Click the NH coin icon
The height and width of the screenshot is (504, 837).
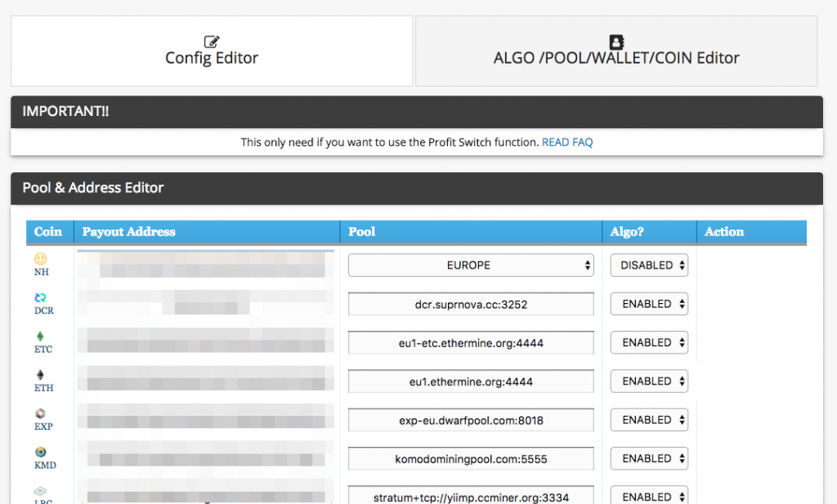pyautogui.click(x=40, y=259)
